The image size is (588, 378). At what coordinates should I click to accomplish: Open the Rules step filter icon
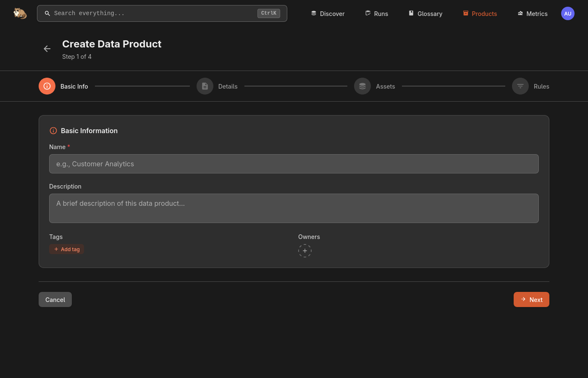point(520,86)
